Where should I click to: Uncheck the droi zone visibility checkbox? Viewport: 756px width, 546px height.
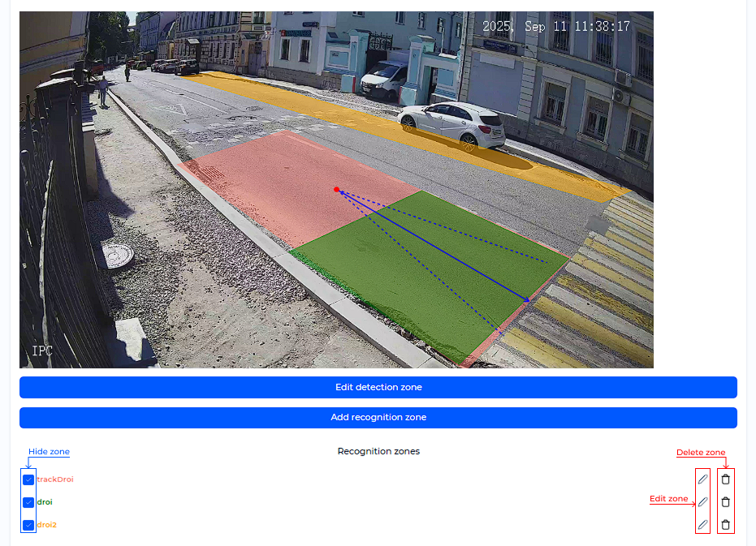[x=28, y=502]
